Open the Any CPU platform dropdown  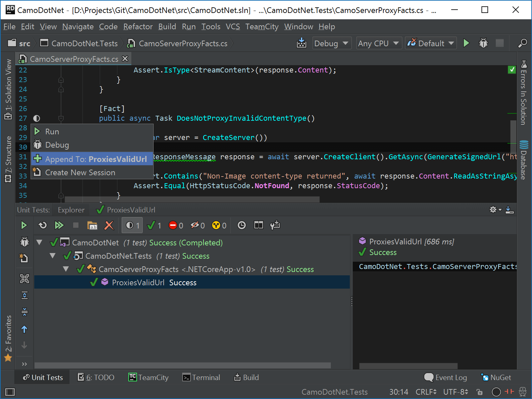379,43
